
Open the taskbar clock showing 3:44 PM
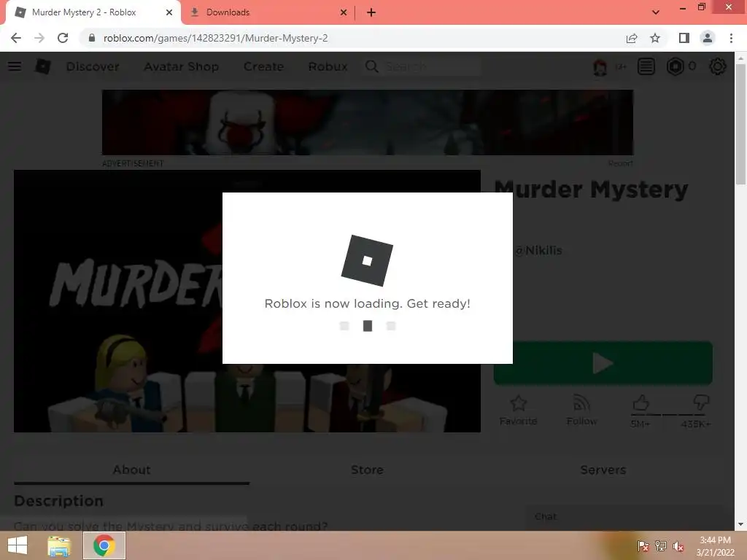pyautogui.click(x=715, y=546)
